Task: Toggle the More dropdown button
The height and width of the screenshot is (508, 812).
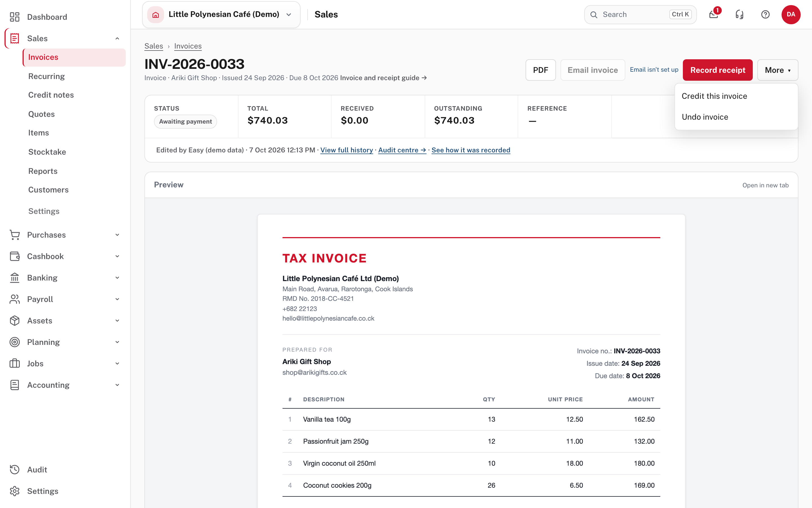Action: pos(777,70)
